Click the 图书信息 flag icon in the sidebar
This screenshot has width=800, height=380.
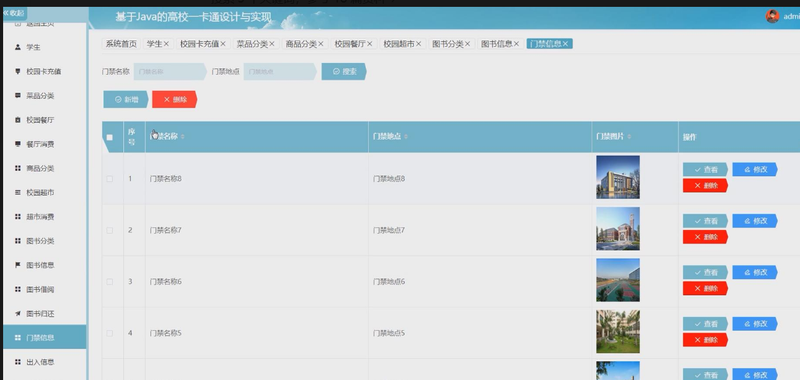pos(18,265)
